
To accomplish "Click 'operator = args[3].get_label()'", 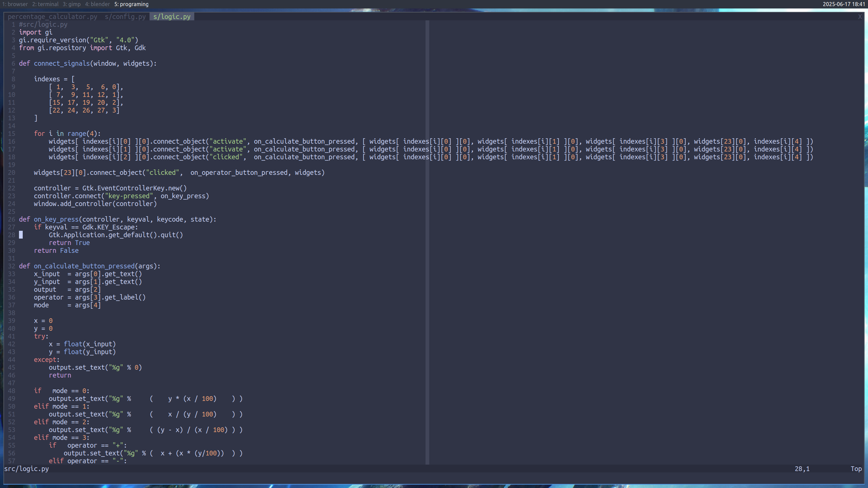I will [90, 297].
